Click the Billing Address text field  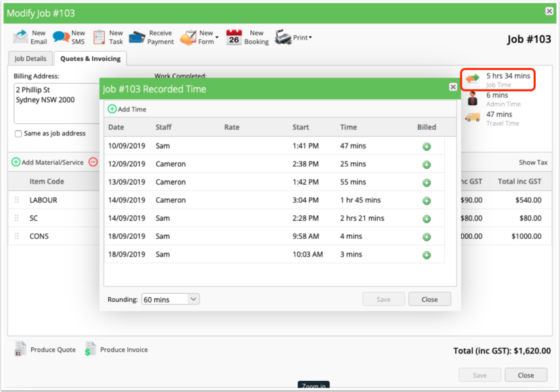pyautogui.click(x=57, y=103)
